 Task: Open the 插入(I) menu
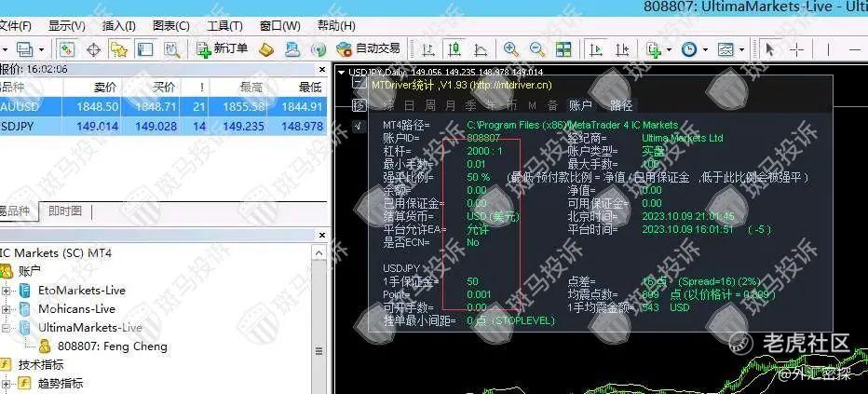click(x=119, y=25)
